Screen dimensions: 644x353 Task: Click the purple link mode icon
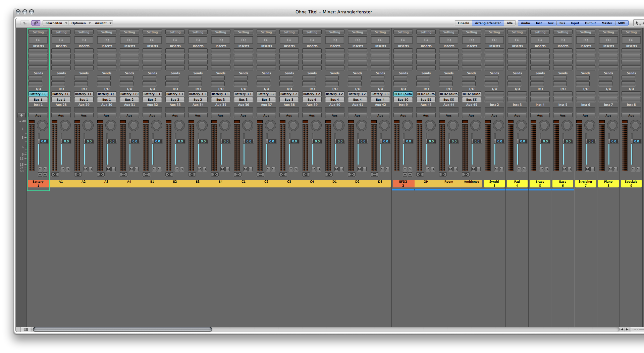point(36,23)
